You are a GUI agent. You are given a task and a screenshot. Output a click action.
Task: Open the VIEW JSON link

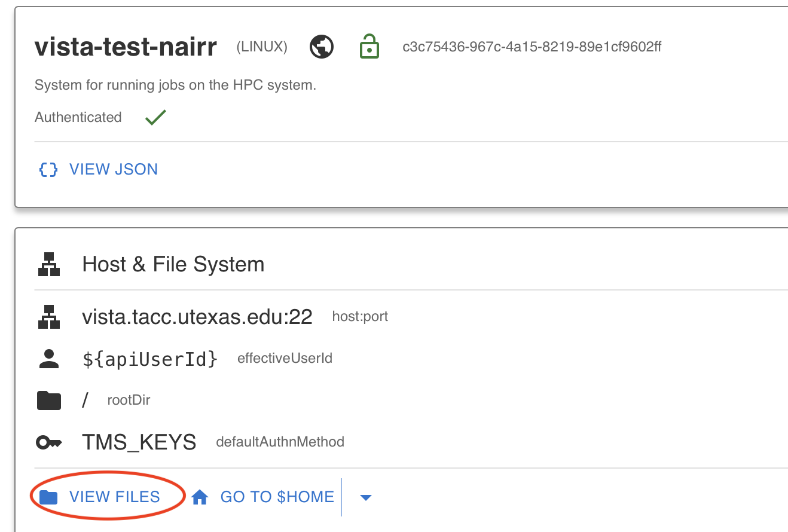click(x=99, y=170)
